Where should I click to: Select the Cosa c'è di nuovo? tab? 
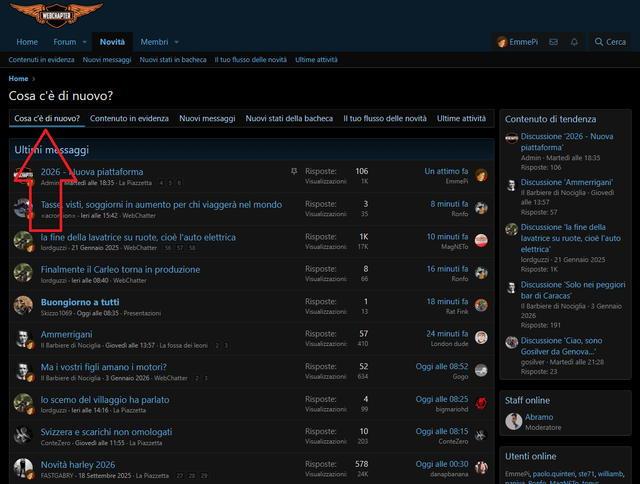[47, 118]
